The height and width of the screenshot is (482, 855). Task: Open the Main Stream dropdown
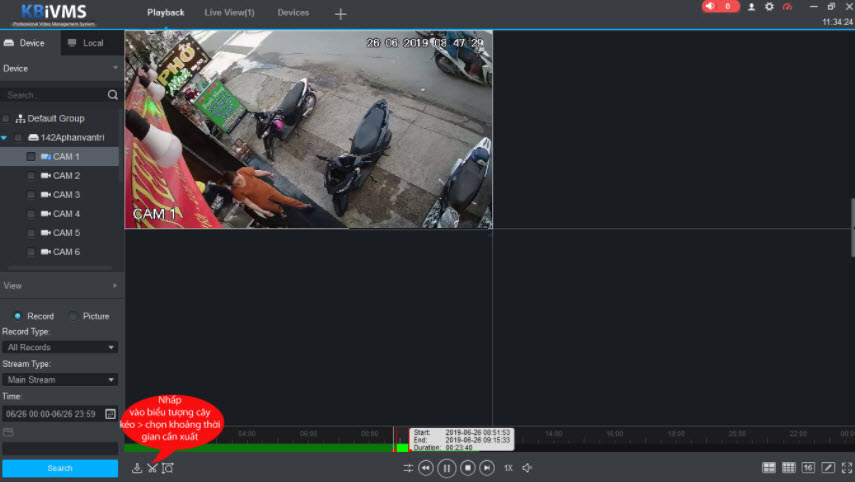click(60, 380)
